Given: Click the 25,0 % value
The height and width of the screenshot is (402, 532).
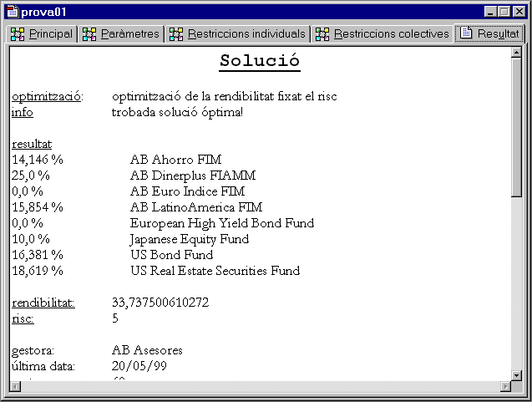Looking at the screenshot, I should pos(31,176).
